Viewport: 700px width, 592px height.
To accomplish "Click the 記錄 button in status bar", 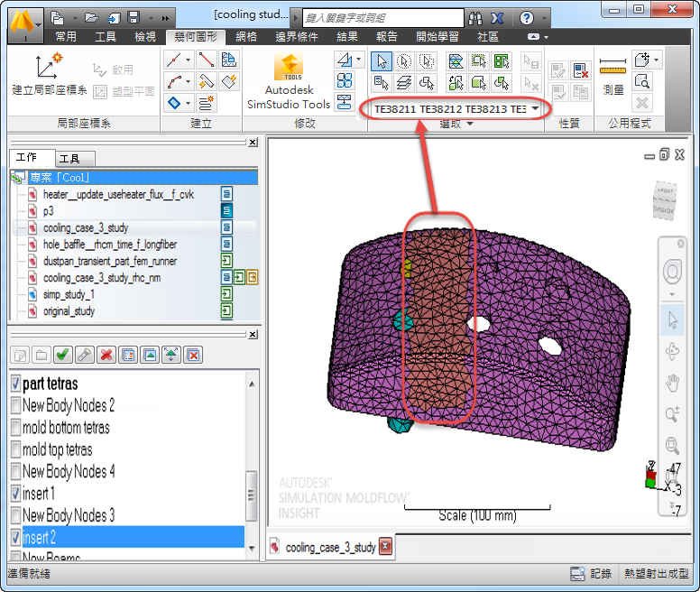I will pyautogui.click(x=592, y=574).
